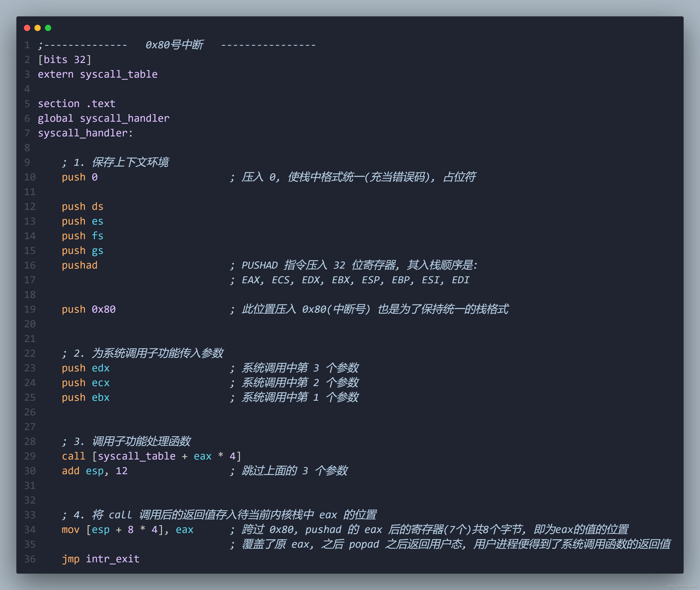Click comment '1. 保存上下文环境'

point(115,162)
